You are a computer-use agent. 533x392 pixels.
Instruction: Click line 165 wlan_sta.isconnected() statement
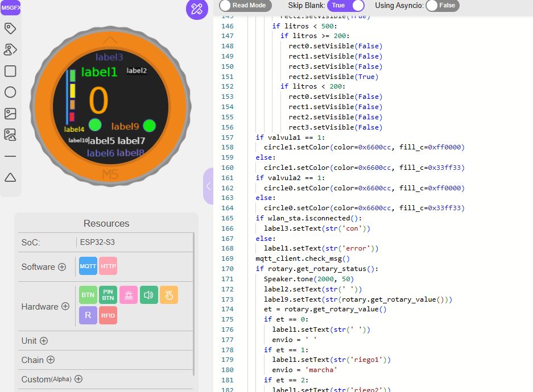[309, 218]
